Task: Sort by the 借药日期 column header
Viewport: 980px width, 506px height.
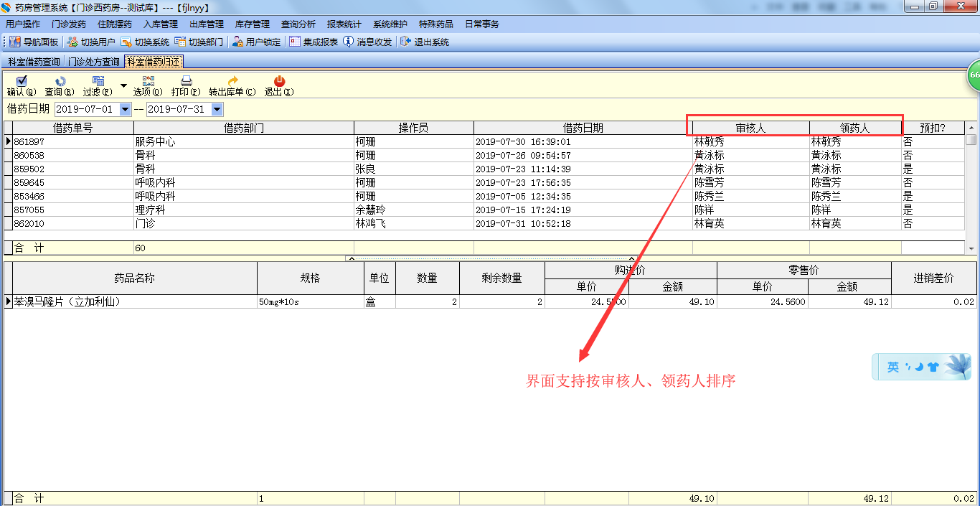Action: (x=583, y=128)
